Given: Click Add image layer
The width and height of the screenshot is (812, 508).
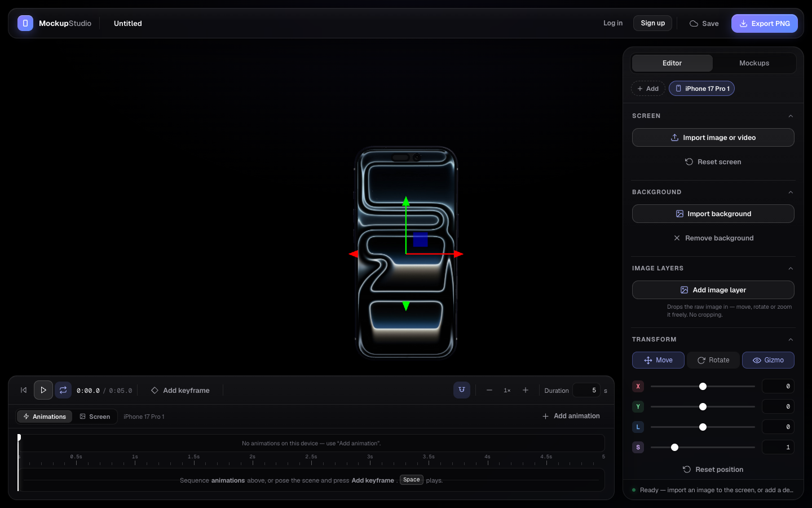Looking at the screenshot, I should (x=713, y=290).
